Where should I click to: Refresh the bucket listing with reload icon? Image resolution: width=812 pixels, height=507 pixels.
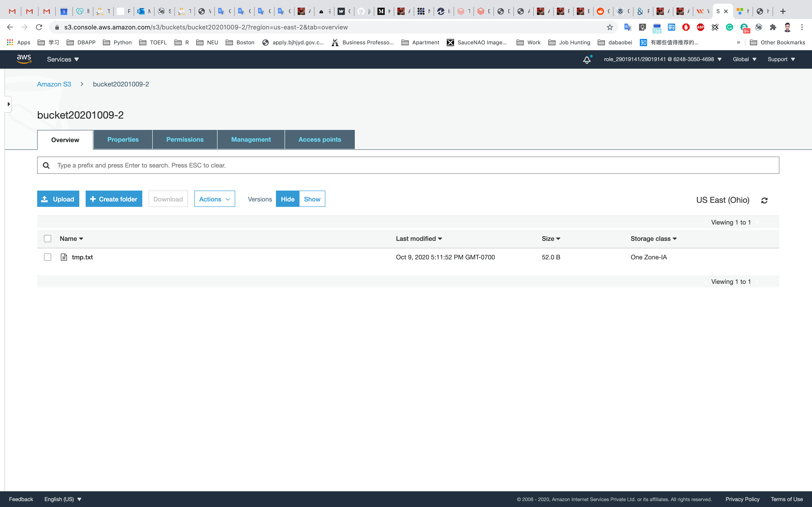tap(764, 200)
